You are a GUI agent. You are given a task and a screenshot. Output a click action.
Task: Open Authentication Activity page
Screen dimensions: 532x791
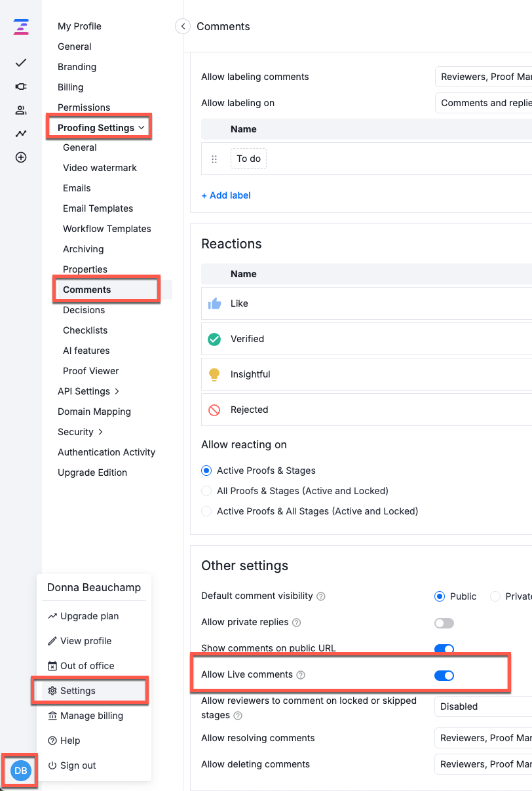pyautogui.click(x=106, y=452)
